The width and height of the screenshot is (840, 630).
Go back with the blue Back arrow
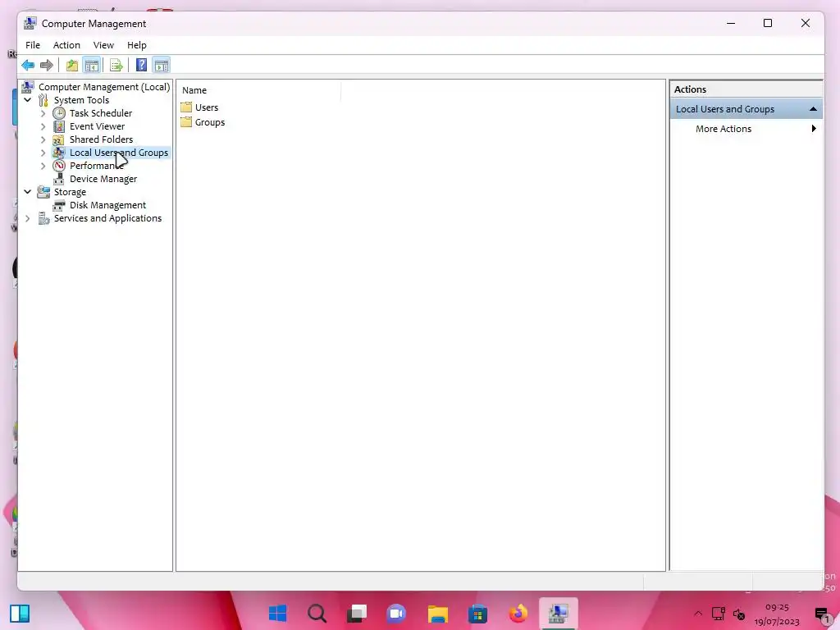coord(28,66)
